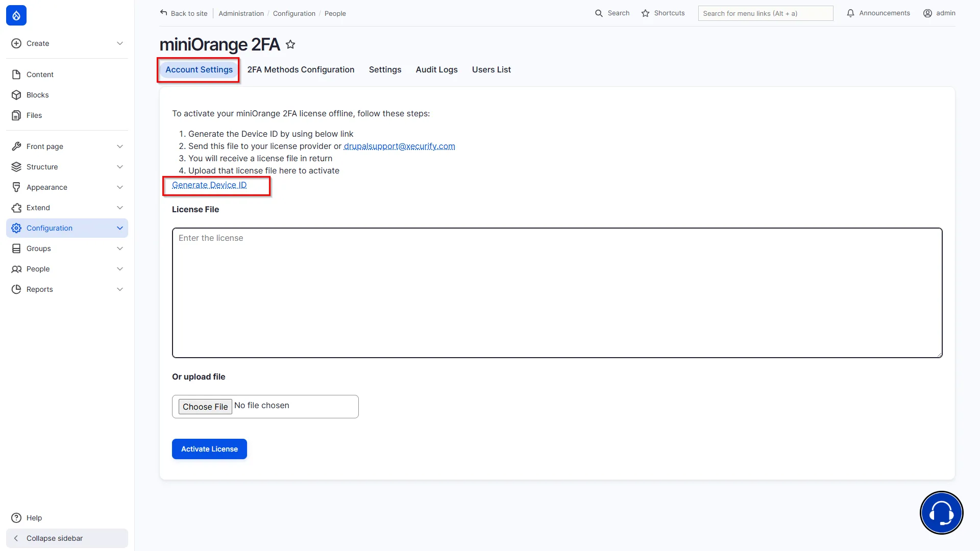Open the support headset chat button

point(941,513)
